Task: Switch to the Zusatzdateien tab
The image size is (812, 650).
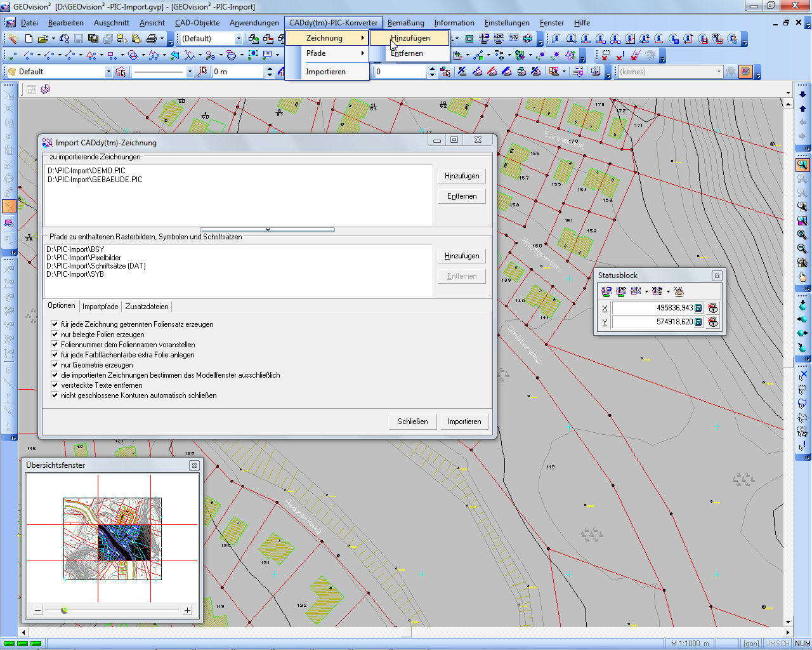Action: tap(147, 307)
